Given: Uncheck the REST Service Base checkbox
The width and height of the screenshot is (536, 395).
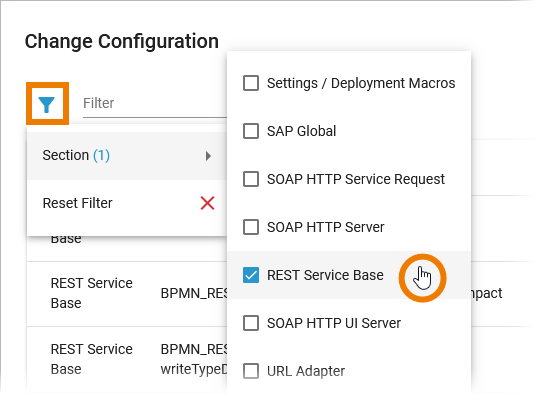Looking at the screenshot, I should click(x=251, y=275).
